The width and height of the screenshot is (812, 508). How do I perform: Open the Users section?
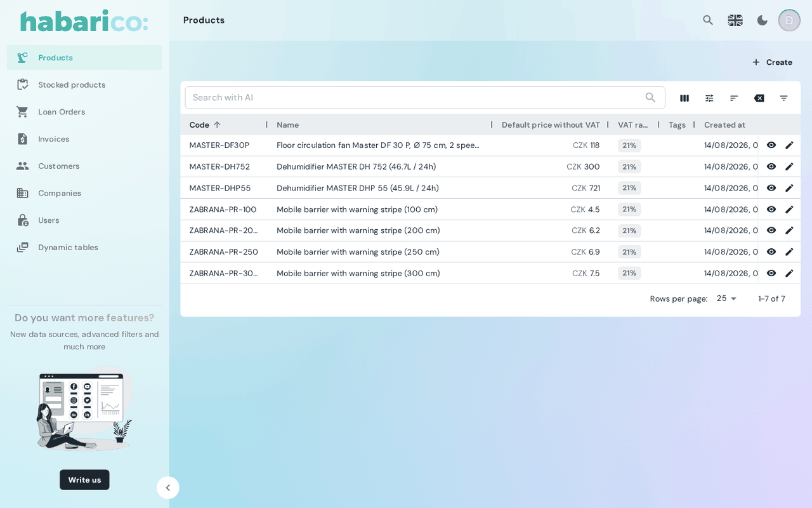click(84, 220)
